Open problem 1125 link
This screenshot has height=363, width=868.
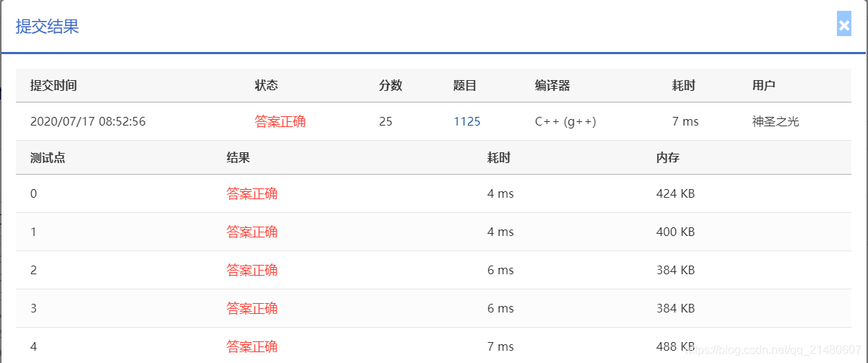coord(466,121)
